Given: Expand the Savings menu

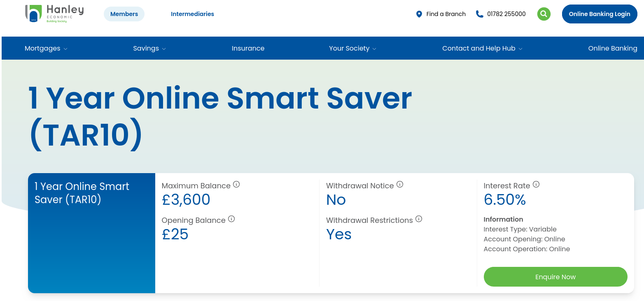Looking at the screenshot, I should [149, 48].
